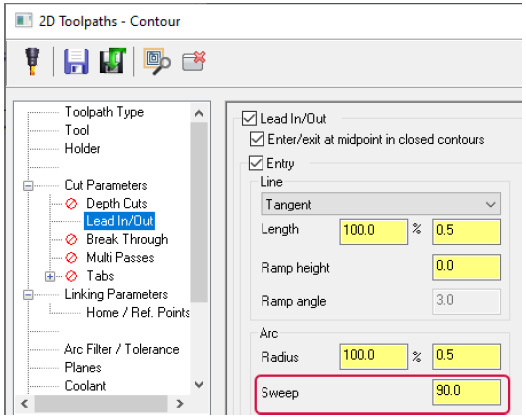This screenshot has height=420, width=526.
Task: Click the load parameters icon with green arrow
Action: click(x=113, y=61)
